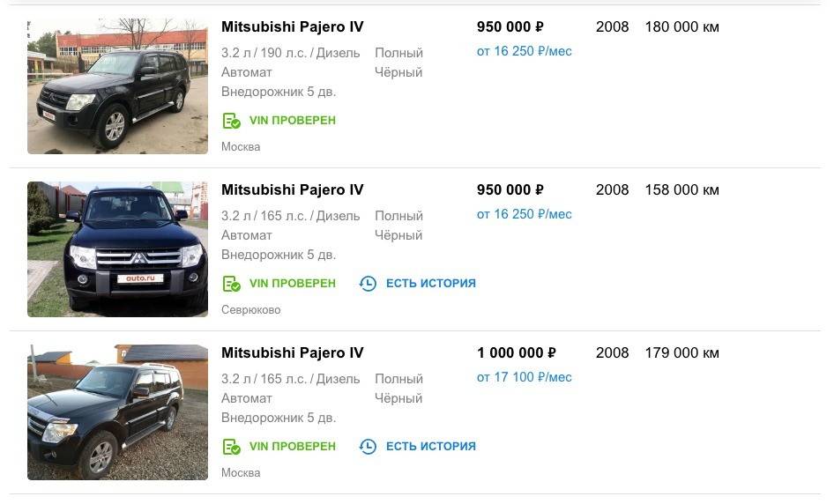This screenshot has width=834, height=504.
Task: Click history clock icon in 179 000 км listing
Action: coord(368,447)
